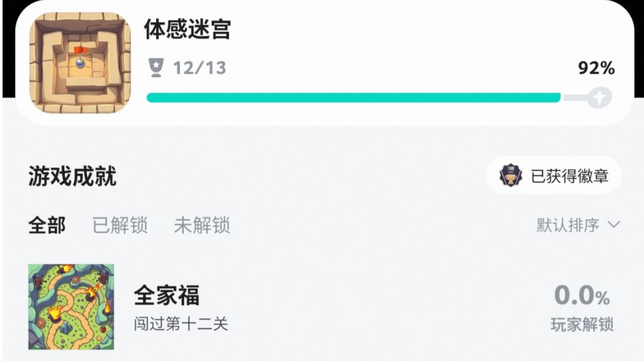This screenshot has height=361, width=644.
Task: Tap the 游戏成就 section heading
Action: click(x=72, y=176)
